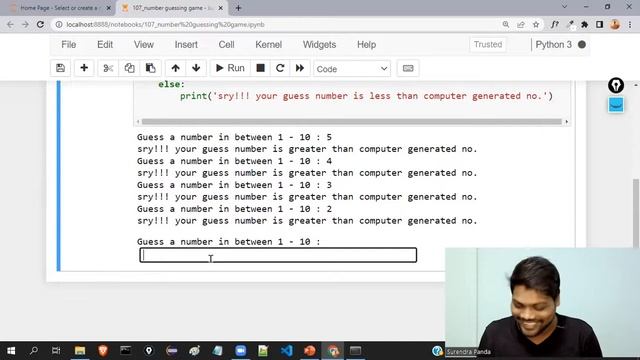Open the extensions puzzle icon

pyautogui.click(x=584, y=24)
